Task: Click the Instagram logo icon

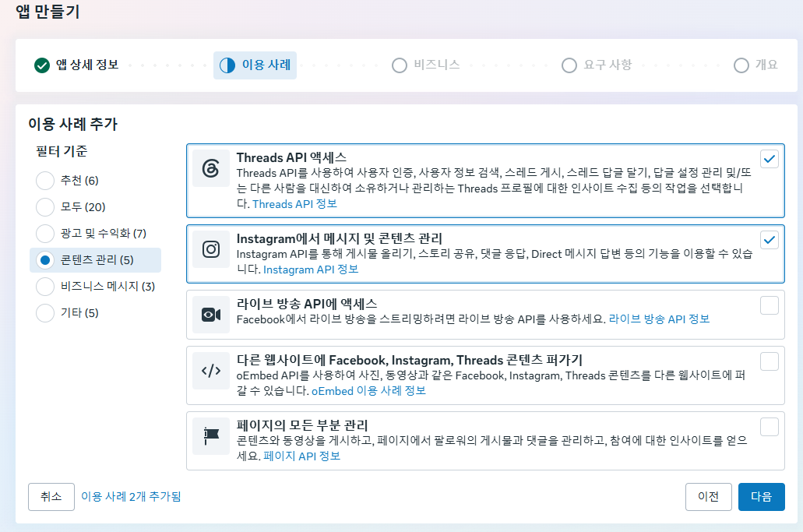Action: point(211,249)
